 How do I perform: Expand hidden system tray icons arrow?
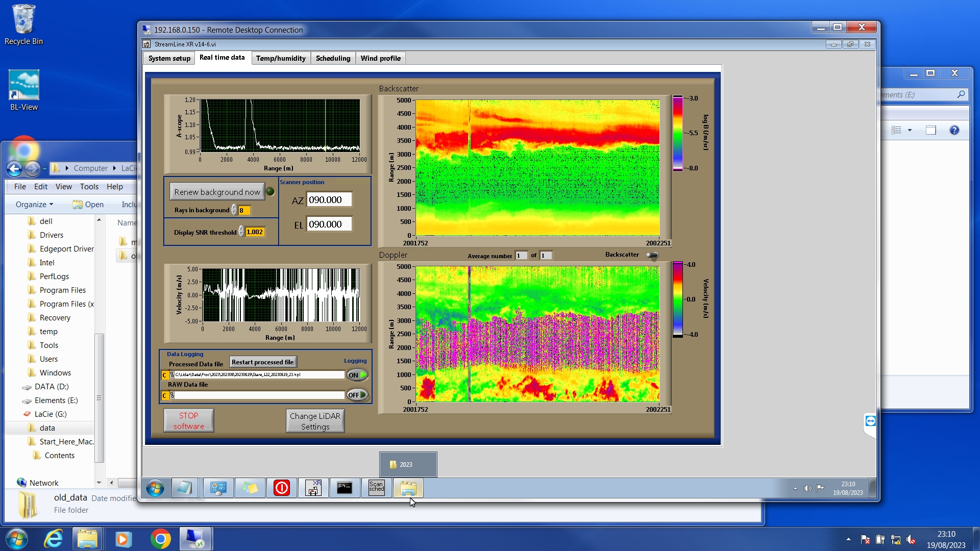(848, 539)
